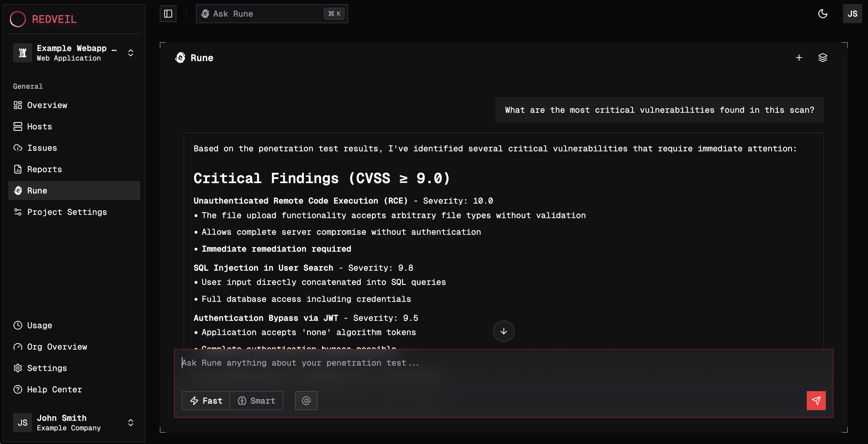Open the Issues panel from sidebar
This screenshot has height=444, width=868.
42,148
